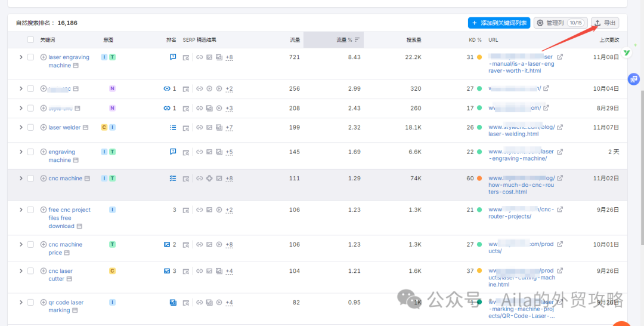Click the 搜索量 column header
Viewport: 644px width, 326px height.
[x=414, y=40]
